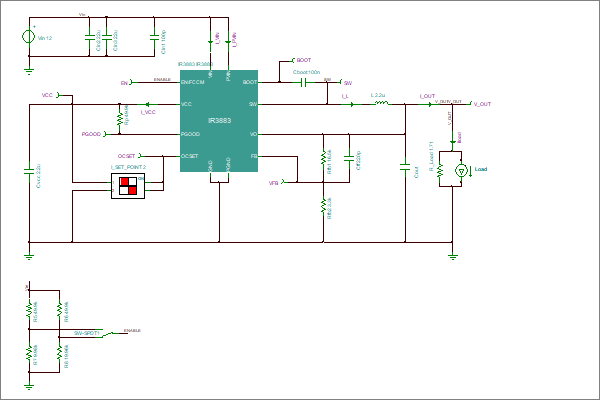This screenshot has height=400, width=600.
Task: Click the purple BOOT test point label
Action: click(304, 60)
